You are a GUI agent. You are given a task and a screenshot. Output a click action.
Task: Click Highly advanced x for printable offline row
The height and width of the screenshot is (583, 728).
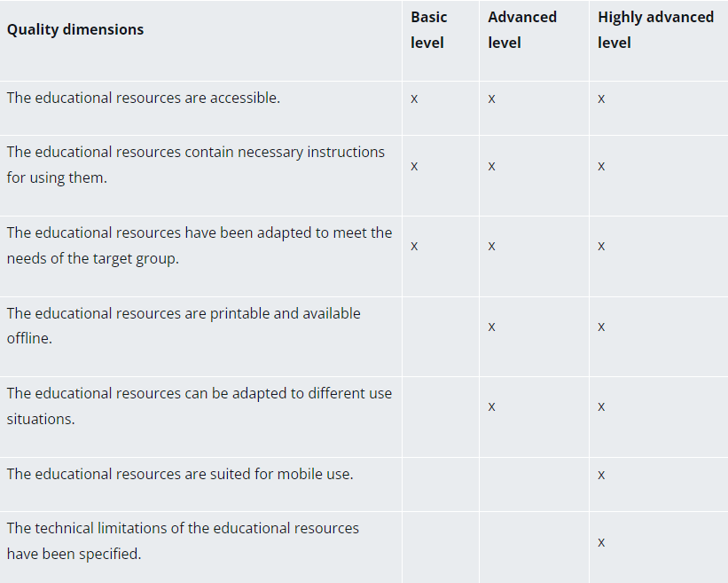tap(601, 327)
